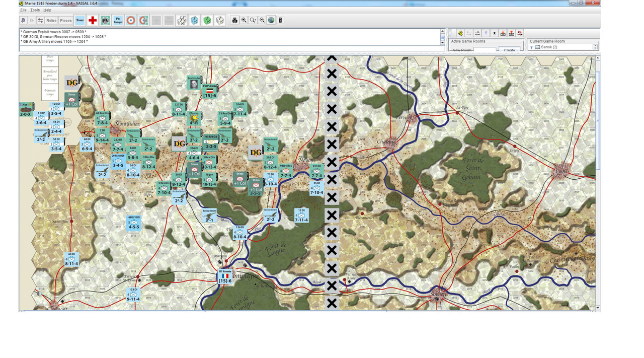Screen dimensions: 644x358
Task: Select the general portrait leader counter
Action: (x=194, y=83)
